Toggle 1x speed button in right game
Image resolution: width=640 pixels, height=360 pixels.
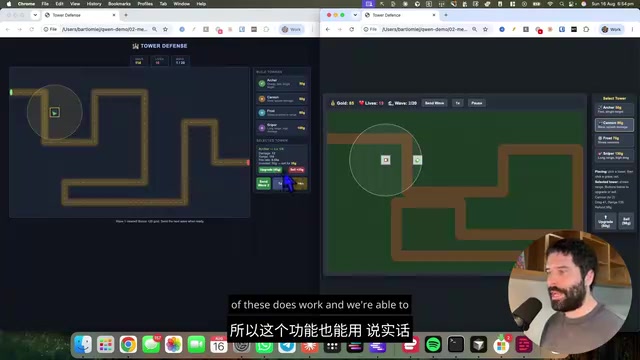coord(458,103)
